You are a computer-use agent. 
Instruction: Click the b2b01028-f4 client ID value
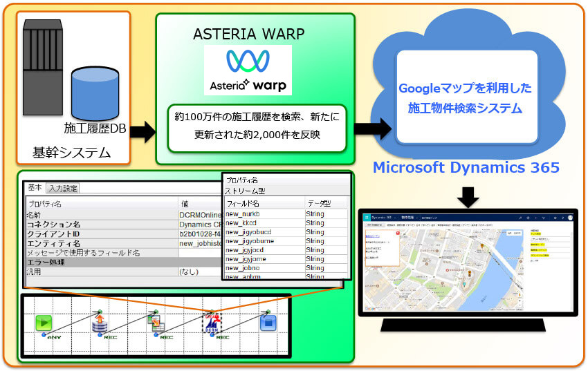(x=200, y=234)
